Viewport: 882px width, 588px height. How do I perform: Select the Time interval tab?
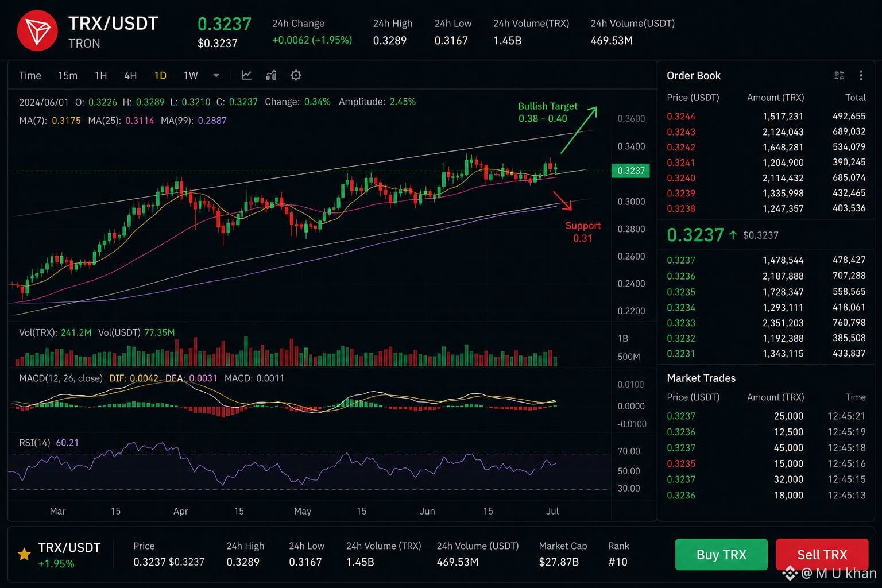coord(30,75)
